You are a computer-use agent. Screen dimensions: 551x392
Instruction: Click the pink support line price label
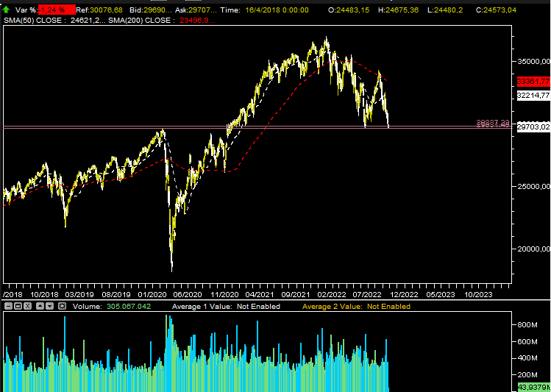pos(493,124)
